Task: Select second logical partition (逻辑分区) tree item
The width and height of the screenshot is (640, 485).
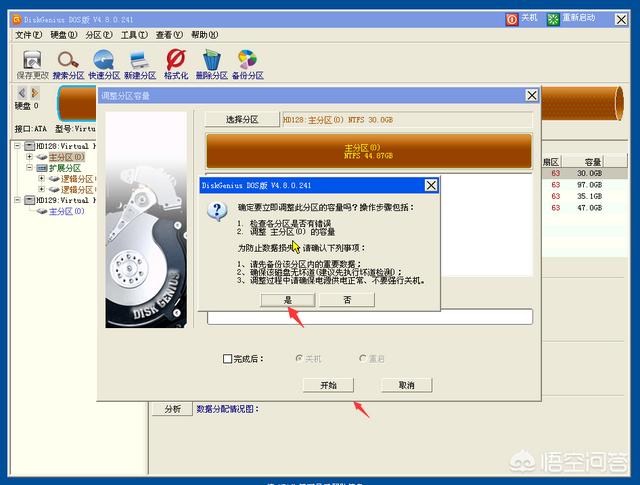Action: (78, 190)
